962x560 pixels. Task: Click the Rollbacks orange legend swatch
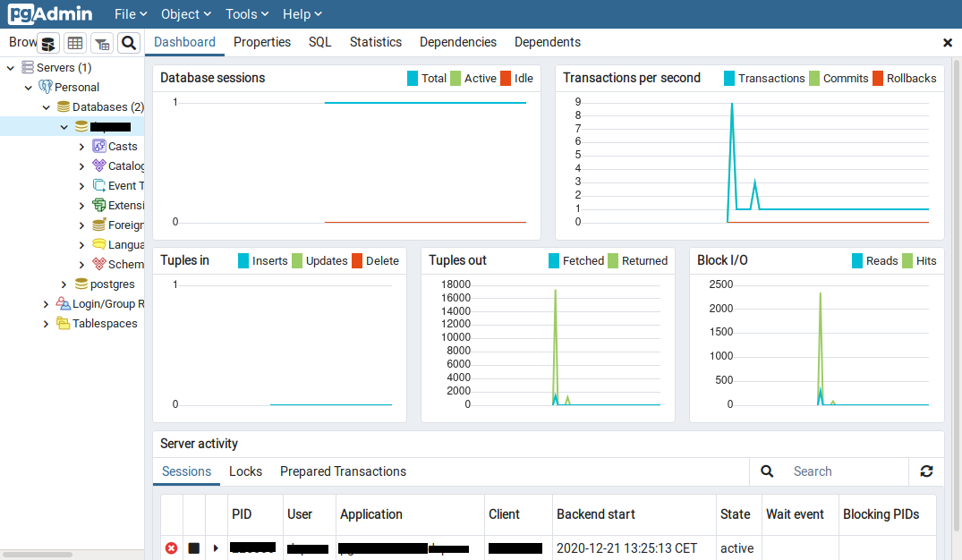click(878, 78)
